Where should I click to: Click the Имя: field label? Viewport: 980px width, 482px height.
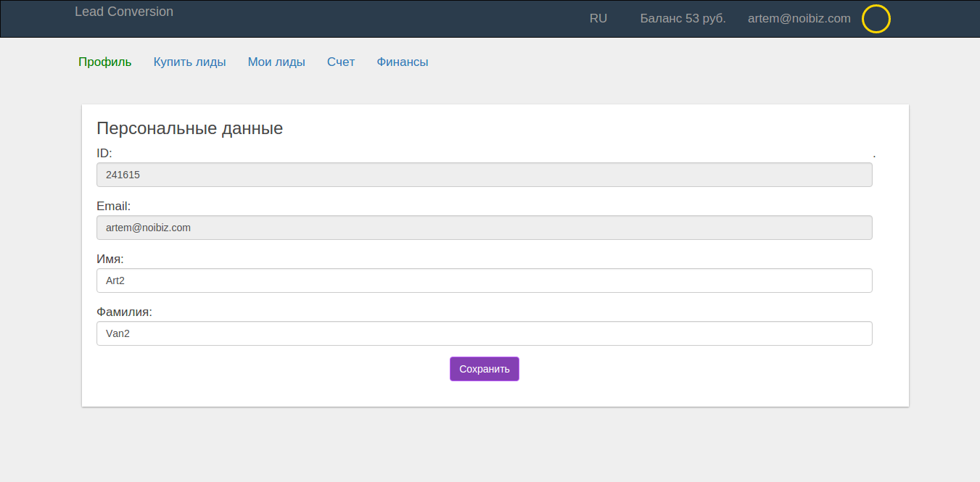click(x=110, y=259)
